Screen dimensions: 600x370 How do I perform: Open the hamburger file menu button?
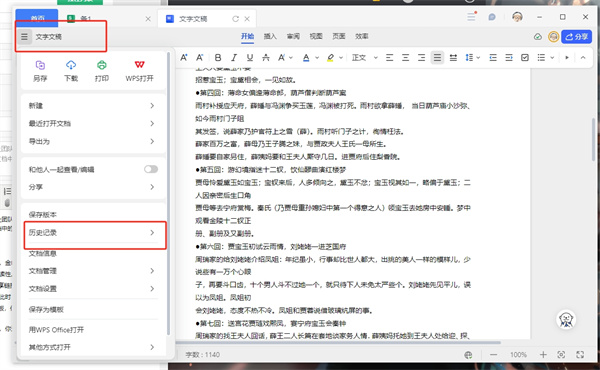click(24, 37)
